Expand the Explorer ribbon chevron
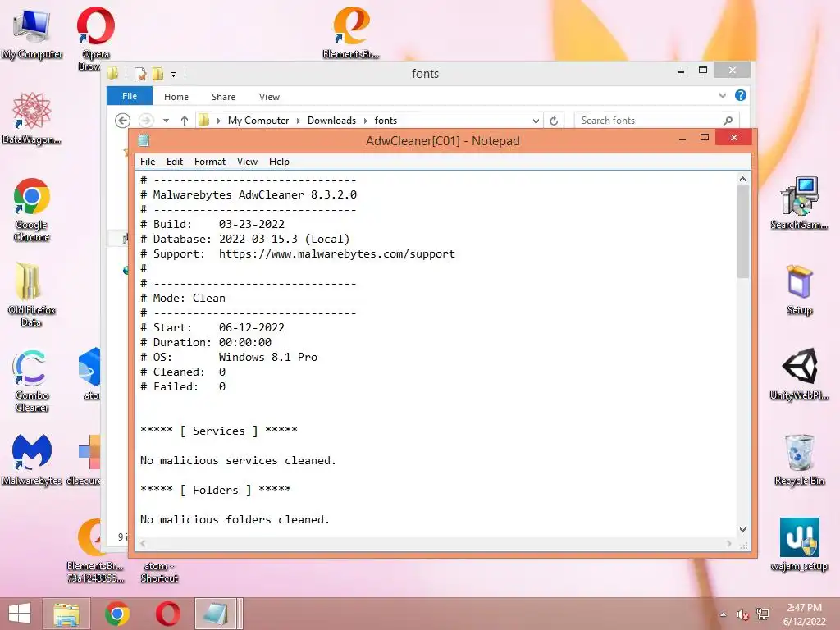Viewport: 840px width, 630px height. [722, 95]
